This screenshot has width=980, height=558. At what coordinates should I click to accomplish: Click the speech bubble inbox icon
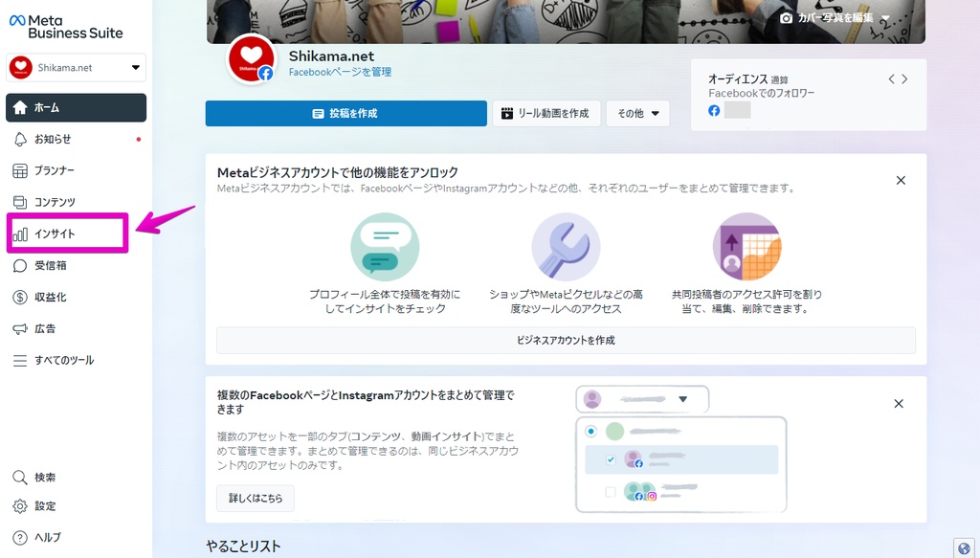[x=20, y=265]
